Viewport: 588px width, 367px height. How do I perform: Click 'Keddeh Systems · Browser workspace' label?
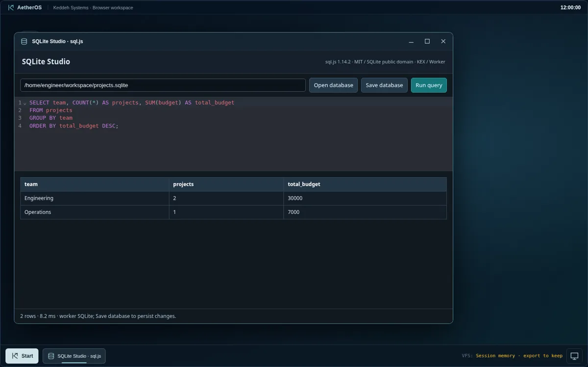tap(93, 7)
